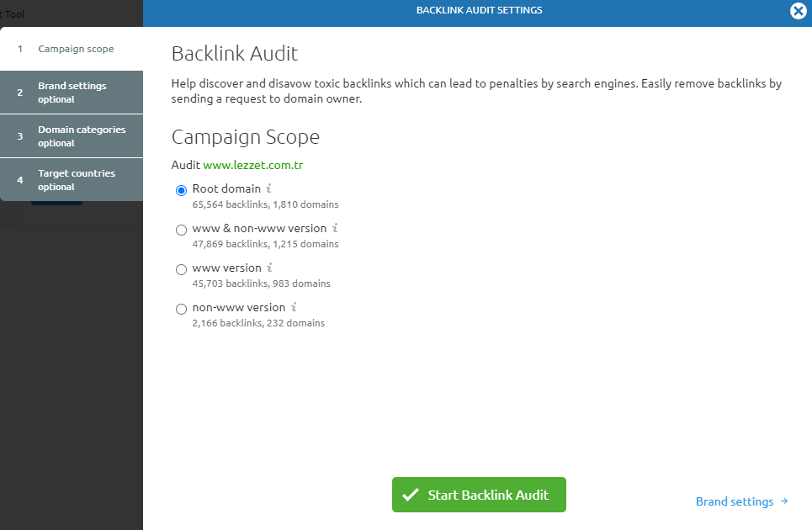The height and width of the screenshot is (530, 812).
Task: Select the www & non-www version radio button
Action: coord(181,229)
